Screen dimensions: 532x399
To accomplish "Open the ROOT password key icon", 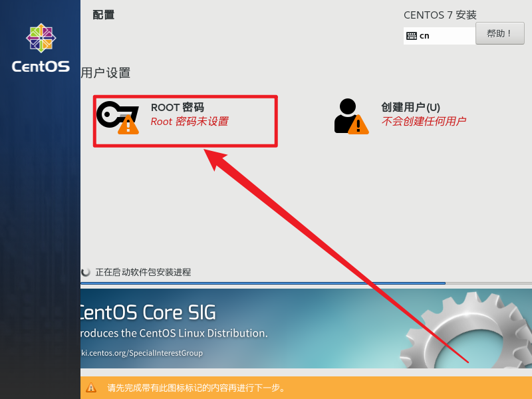I will tap(118, 118).
